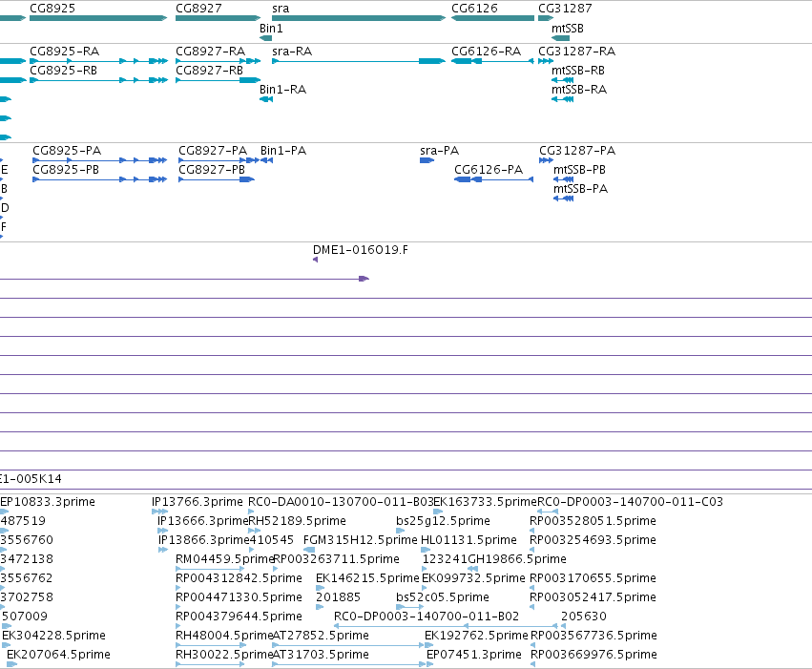Select the CG6126-PA protein label

[x=489, y=170]
